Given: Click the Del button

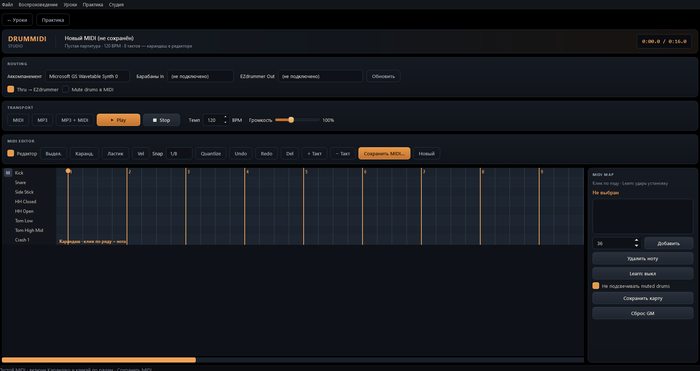Looking at the screenshot, I should 290,154.
